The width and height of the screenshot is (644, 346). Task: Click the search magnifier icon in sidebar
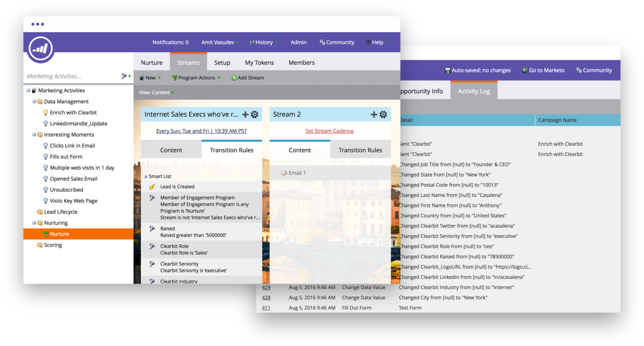pos(124,75)
